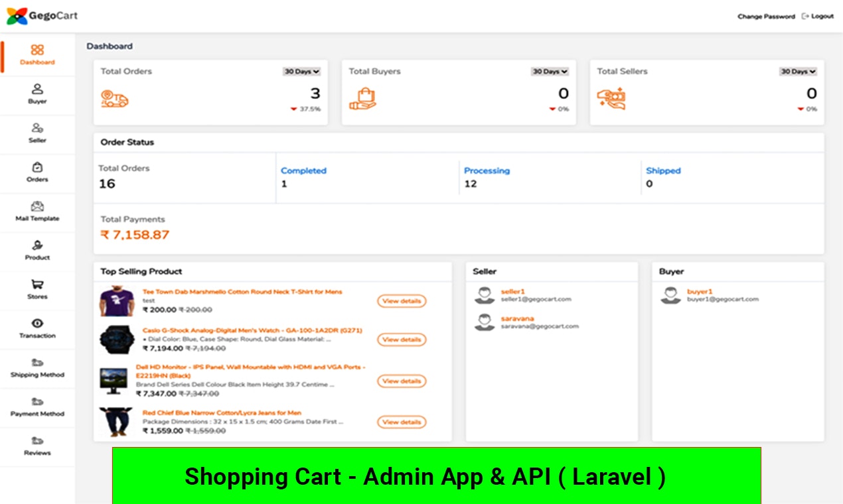Select the Dashboard menu label
The height and width of the screenshot is (504, 843).
point(37,62)
